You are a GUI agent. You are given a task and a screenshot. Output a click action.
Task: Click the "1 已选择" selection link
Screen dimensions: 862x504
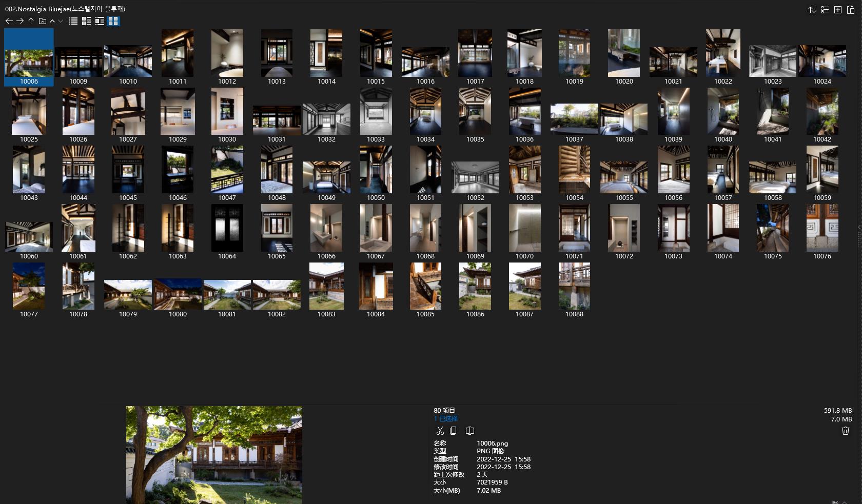pyautogui.click(x=445, y=419)
